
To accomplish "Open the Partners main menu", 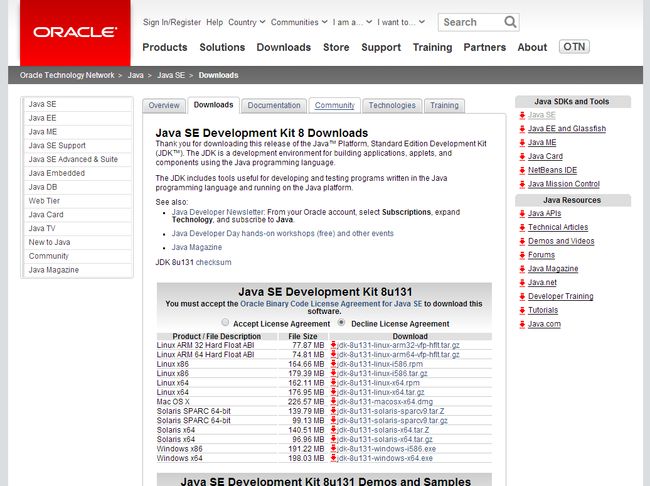I will tap(485, 47).
